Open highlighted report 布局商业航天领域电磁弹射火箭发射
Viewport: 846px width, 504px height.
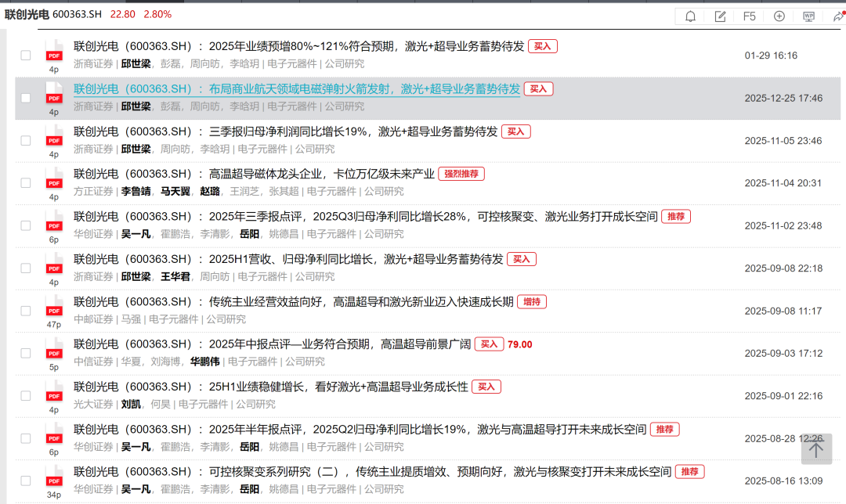297,89
